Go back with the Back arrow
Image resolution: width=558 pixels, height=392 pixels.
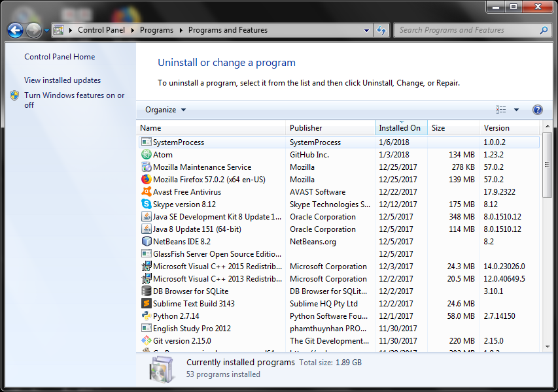15,30
